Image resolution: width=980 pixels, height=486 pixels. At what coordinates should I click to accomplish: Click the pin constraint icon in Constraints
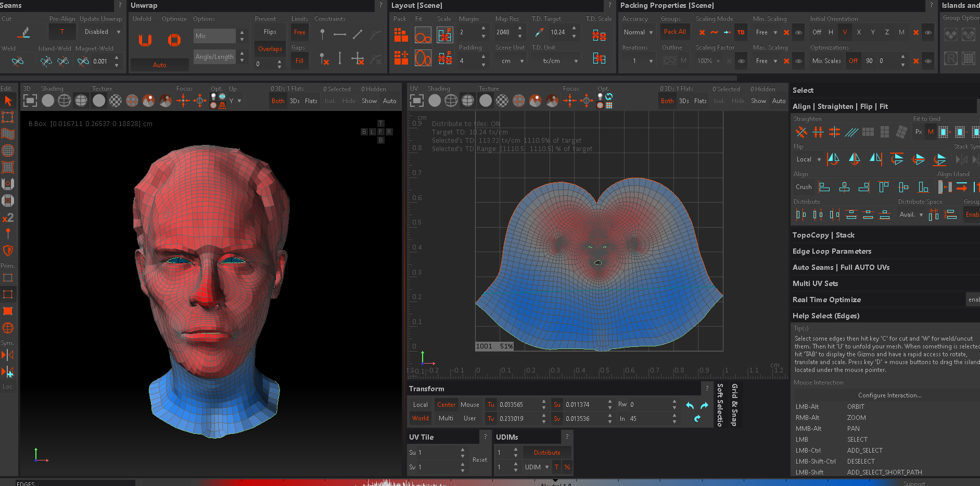(323, 34)
